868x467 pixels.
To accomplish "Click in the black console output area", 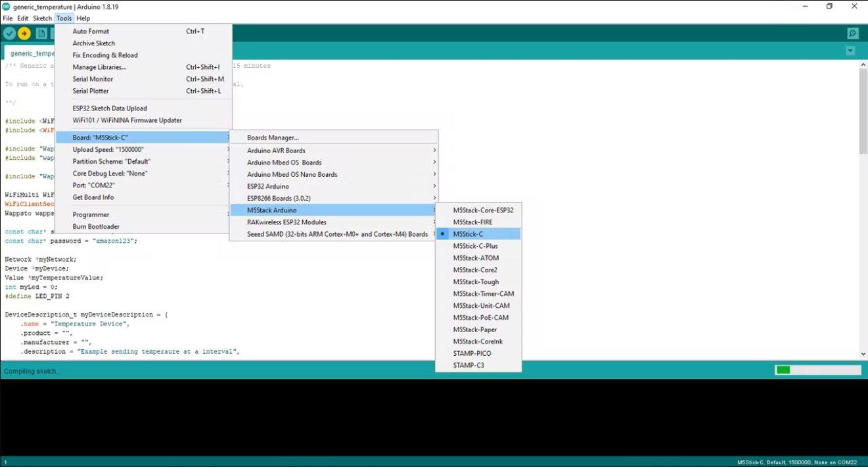I will point(434,418).
